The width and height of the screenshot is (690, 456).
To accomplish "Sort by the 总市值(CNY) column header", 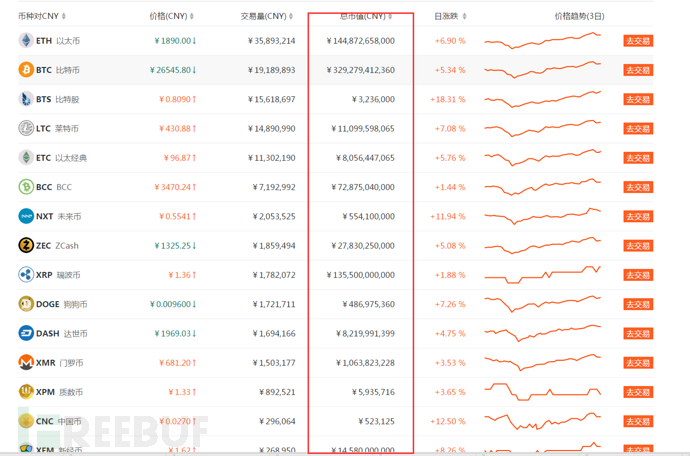I will [366, 16].
